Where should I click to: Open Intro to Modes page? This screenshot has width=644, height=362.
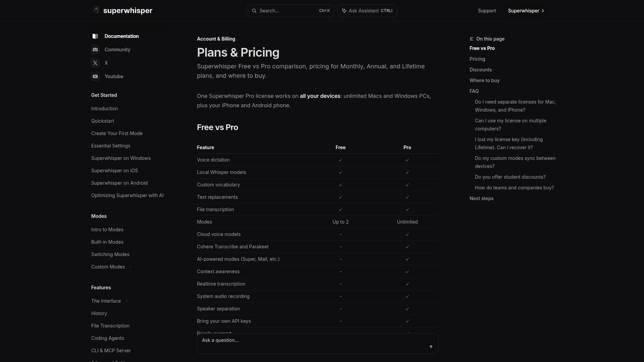pyautogui.click(x=107, y=230)
